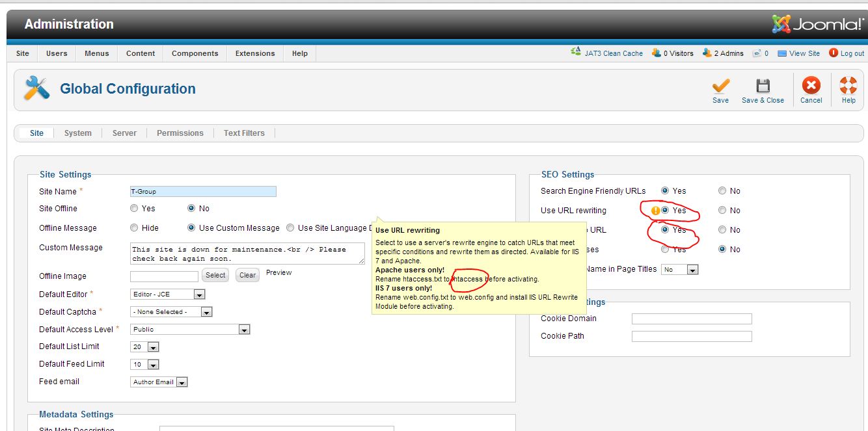868x431 pixels.
Task: Click the Offline Image text field
Action: (164, 276)
